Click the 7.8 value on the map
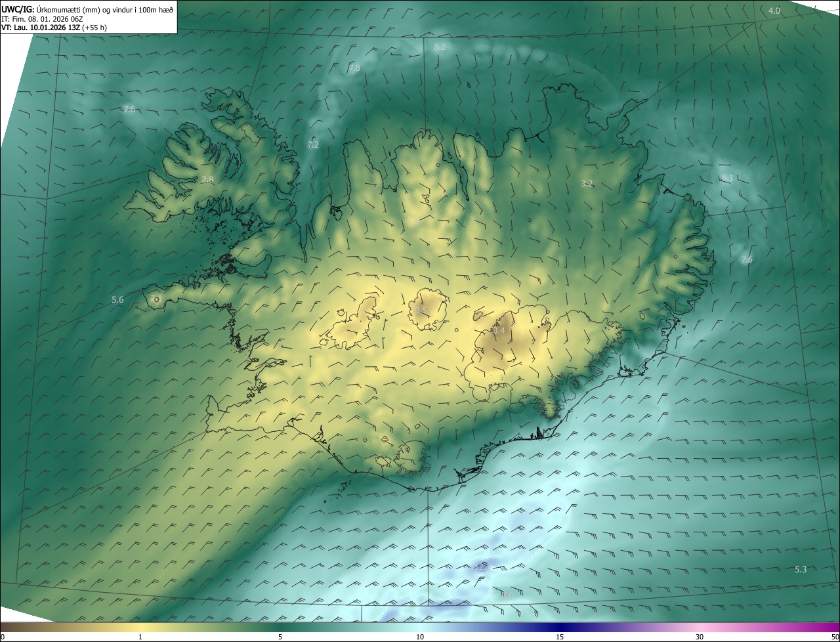This screenshot has height=642, width=840. coord(354,68)
